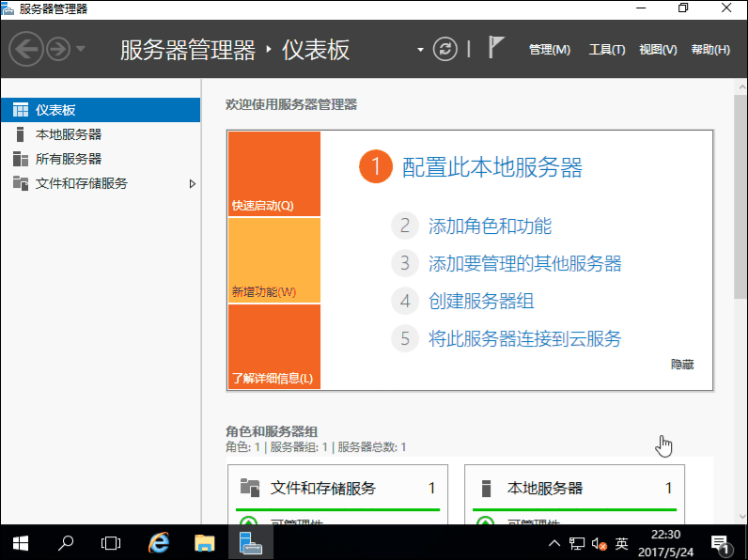748x560 pixels.
Task: Click 服务器管理器 in the breadcrumb
Action: point(188,50)
